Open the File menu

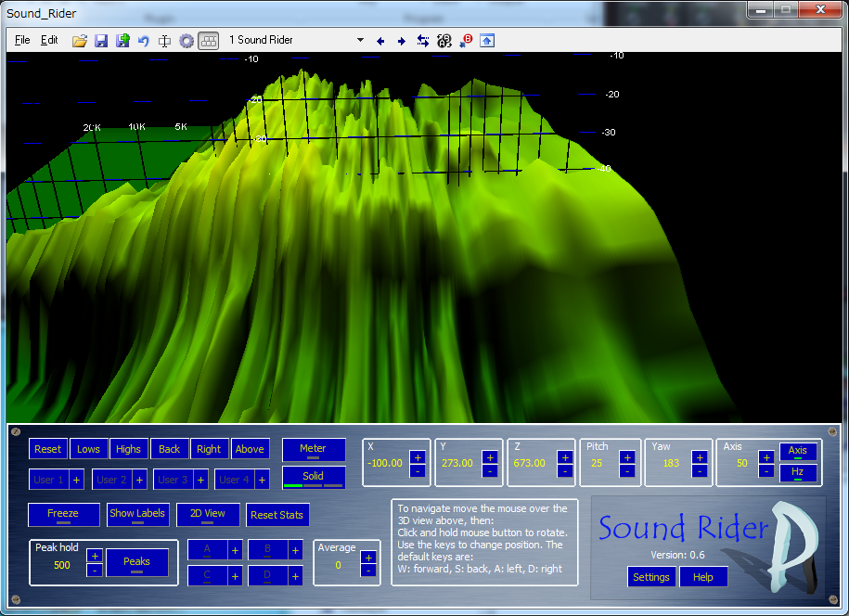click(22, 41)
